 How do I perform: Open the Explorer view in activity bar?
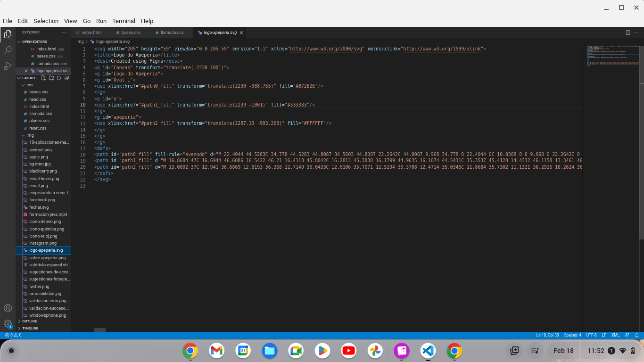[x=8, y=34]
